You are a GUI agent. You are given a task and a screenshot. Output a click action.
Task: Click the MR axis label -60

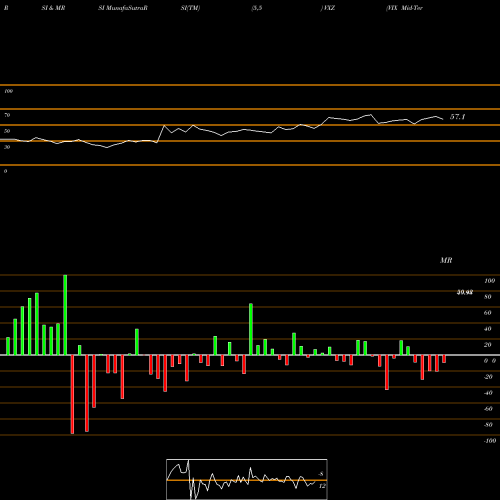(x=488, y=409)
